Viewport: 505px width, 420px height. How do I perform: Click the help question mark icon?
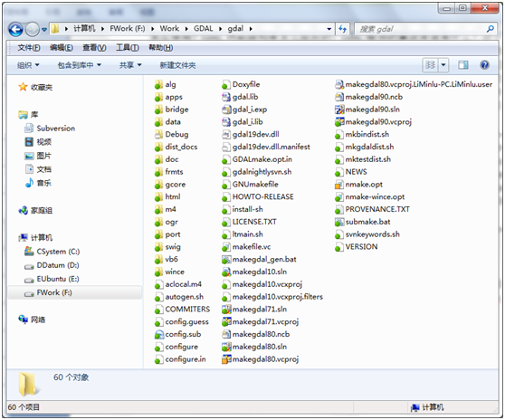484,65
